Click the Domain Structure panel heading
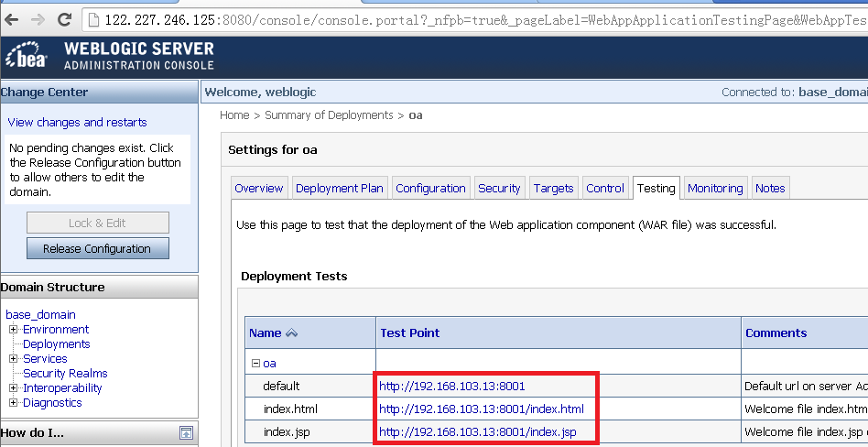868x447 pixels. pos(52,287)
